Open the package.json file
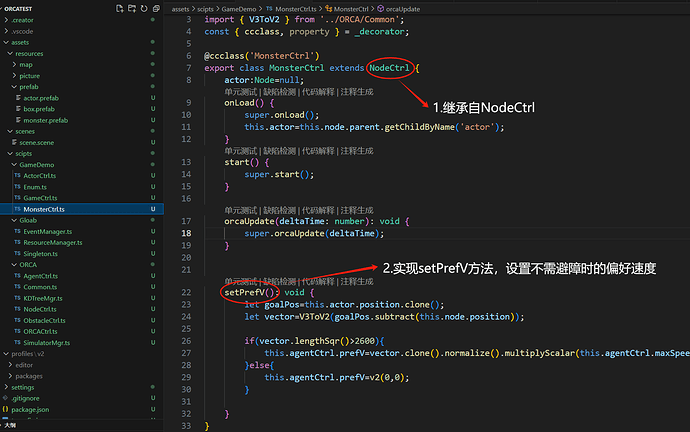This screenshot has width=690, height=432. point(30,410)
